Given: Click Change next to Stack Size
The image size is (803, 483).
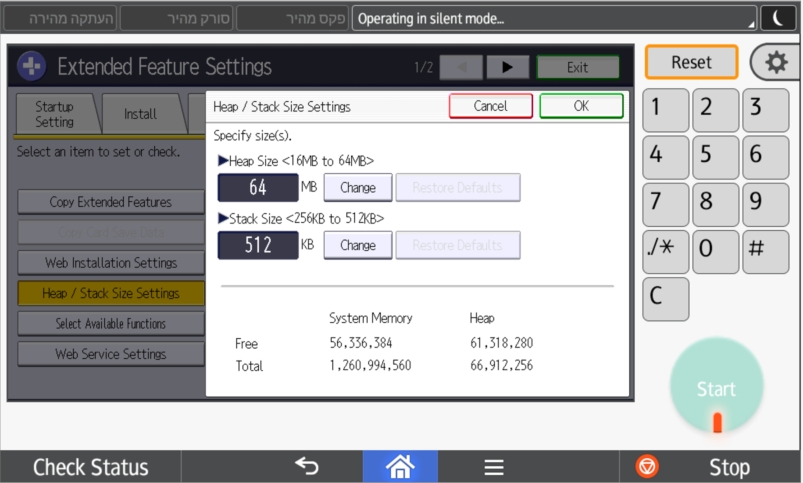Looking at the screenshot, I should (357, 245).
